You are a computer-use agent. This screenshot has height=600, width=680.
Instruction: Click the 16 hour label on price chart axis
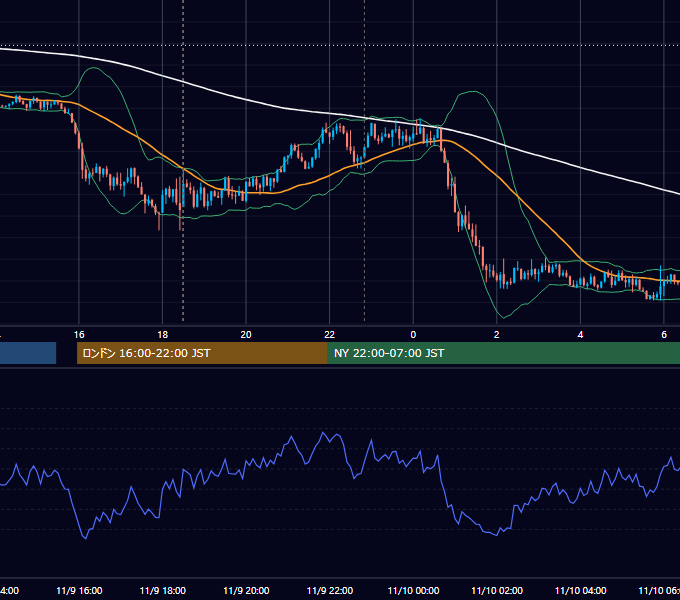[79, 335]
